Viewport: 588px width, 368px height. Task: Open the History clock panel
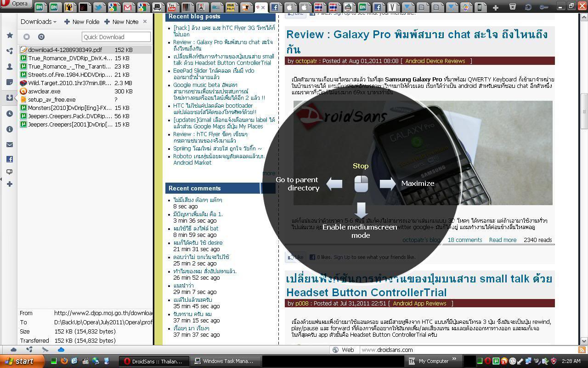tap(10, 114)
